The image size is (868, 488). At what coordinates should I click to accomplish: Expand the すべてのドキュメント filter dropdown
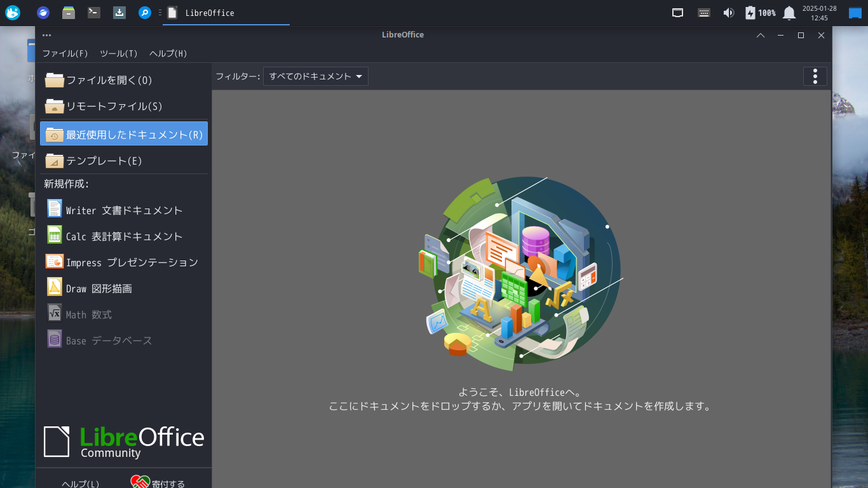pos(316,77)
